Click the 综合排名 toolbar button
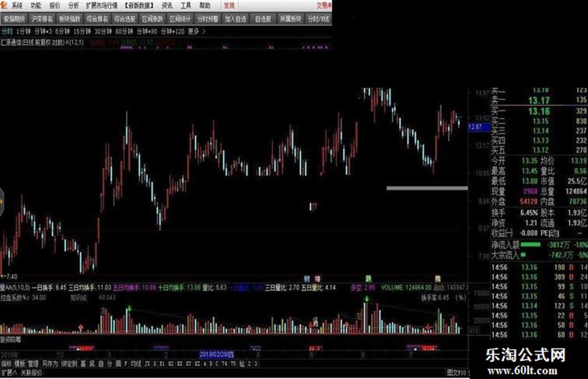 (97, 19)
